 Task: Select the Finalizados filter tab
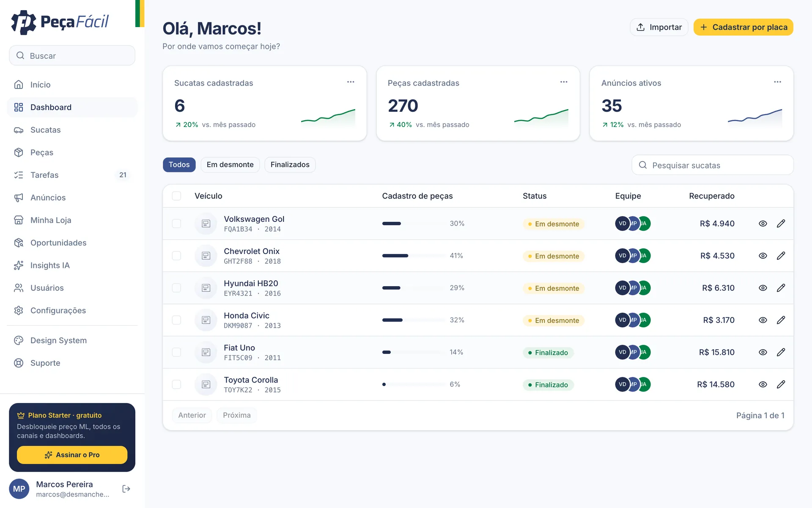click(290, 165)
